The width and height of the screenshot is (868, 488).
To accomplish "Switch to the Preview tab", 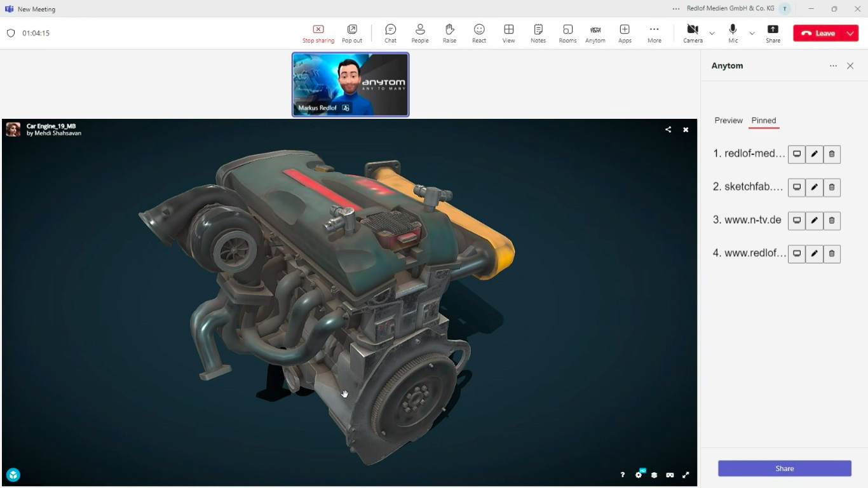I will (728, 121).
